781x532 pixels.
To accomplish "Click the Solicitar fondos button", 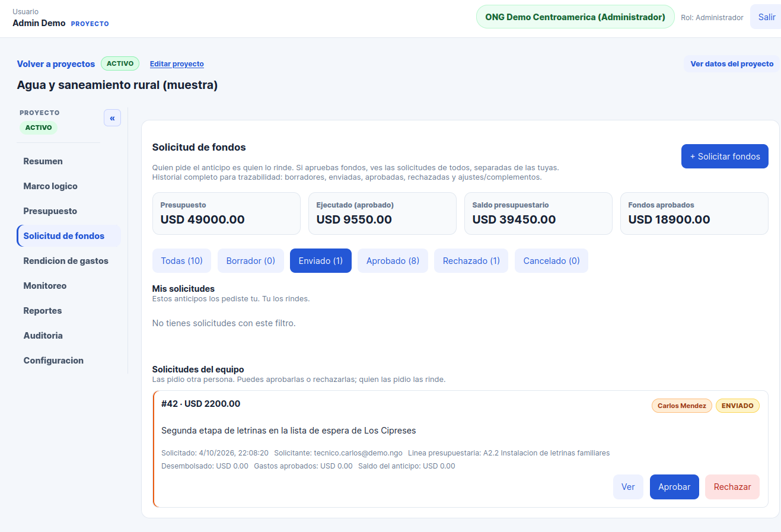I will 725,157.
